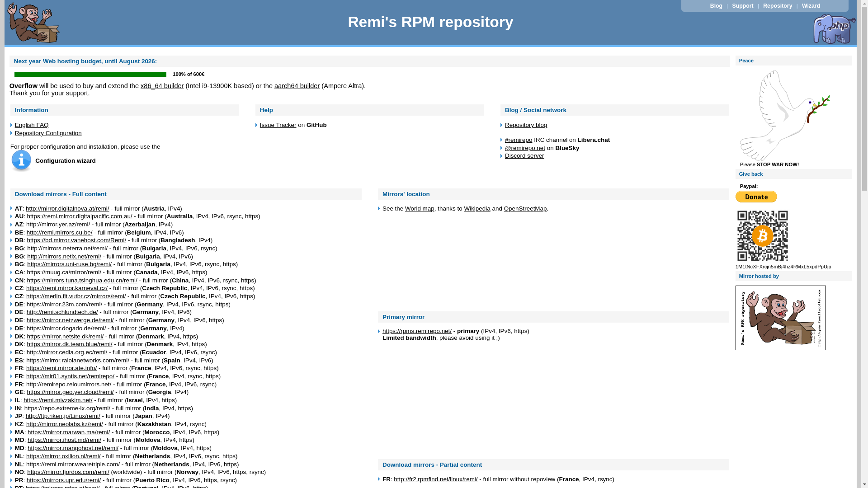Open Repository Configuration link
The image size is (868, 488).
click(48, 133)
